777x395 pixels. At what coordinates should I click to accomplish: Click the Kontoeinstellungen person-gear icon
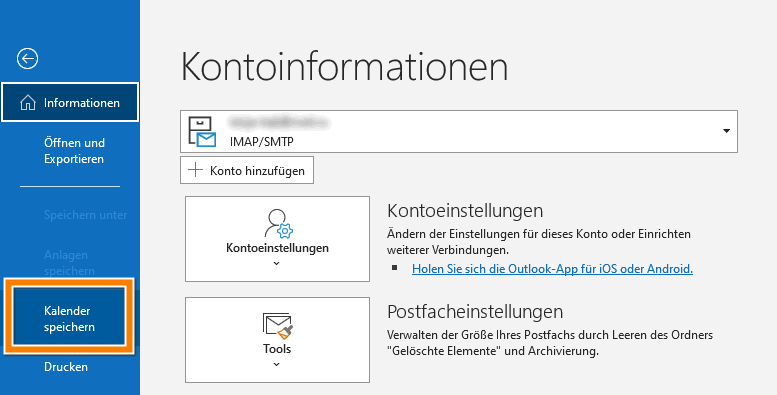tap(278, 224)
